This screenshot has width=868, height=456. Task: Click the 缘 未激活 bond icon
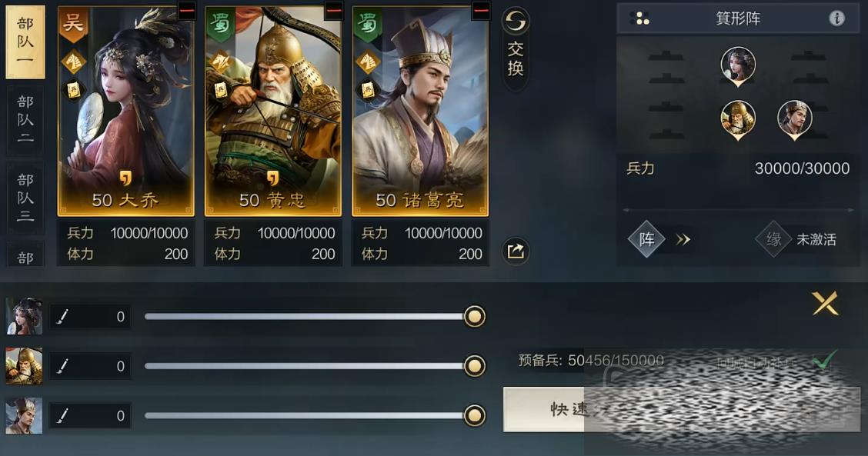click(773, 239)
